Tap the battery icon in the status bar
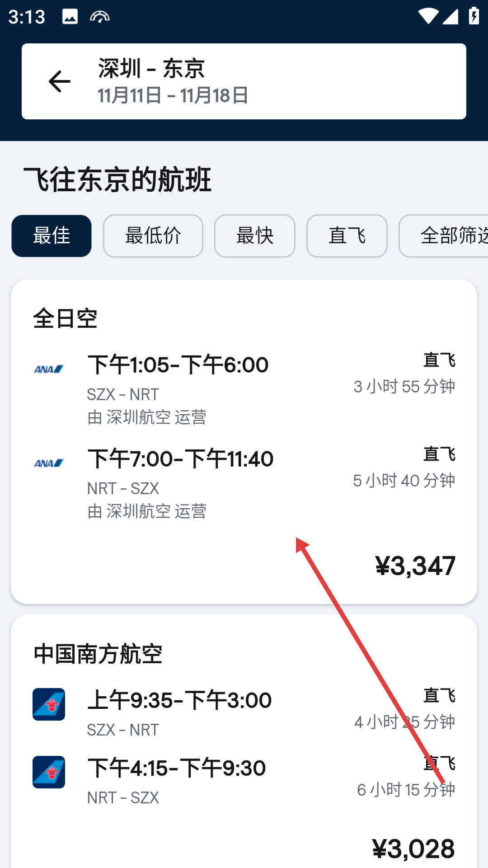This screenshot has width=488, height=868. [473, 15]
